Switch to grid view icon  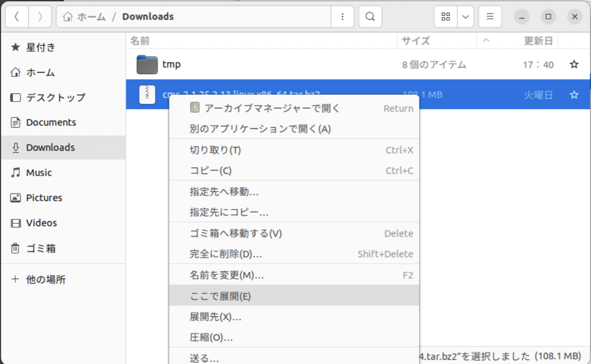coord(446,17)
